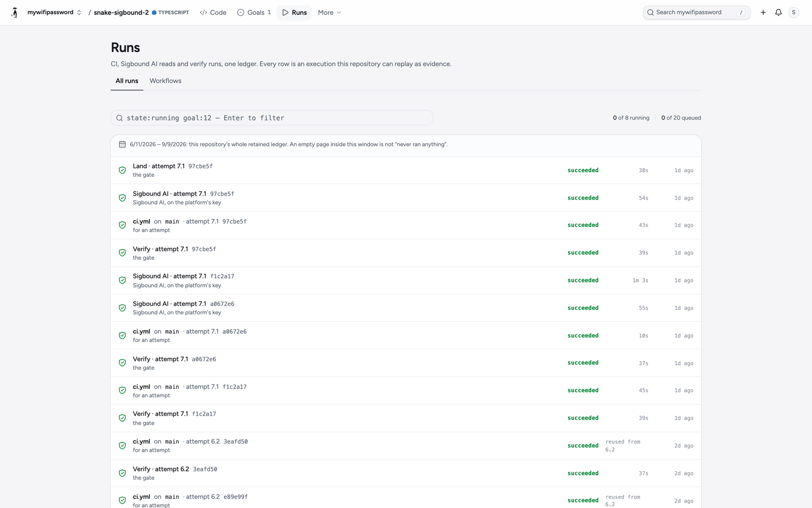Open ci.yml attempt 6.2 3eafd50 run

tap(406, 446)
